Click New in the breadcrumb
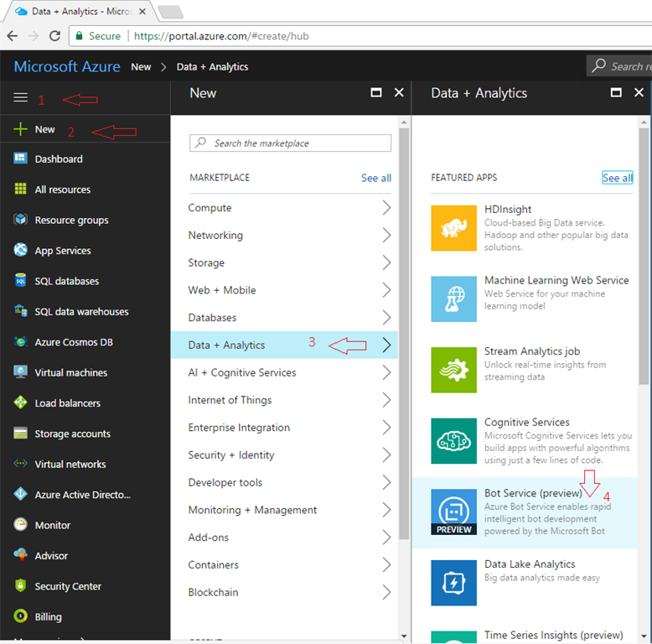This screenshot has width=652, height=644. pyautogui.click(x=141, y=67)
